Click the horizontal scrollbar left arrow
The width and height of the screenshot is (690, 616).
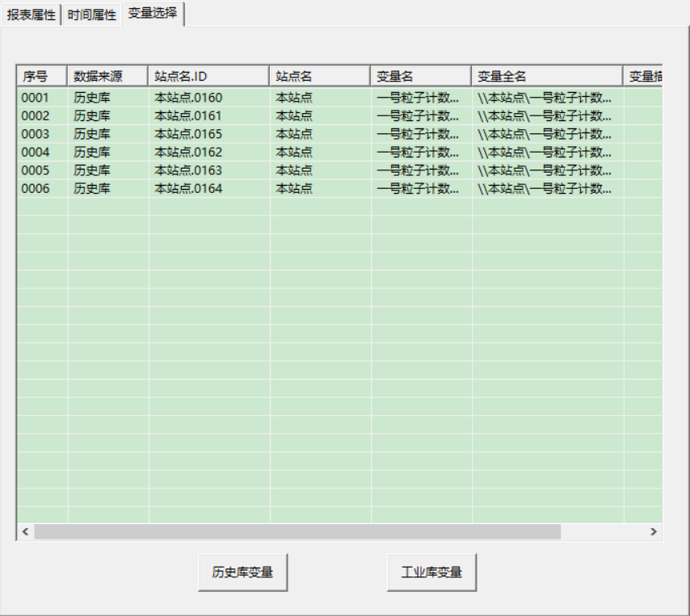click(x=25, y=532)
